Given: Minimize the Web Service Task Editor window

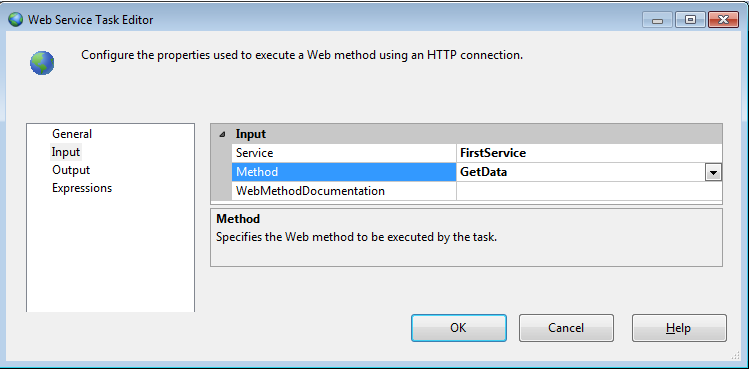Looking at the screenshot, I should [x=657, y=20].
